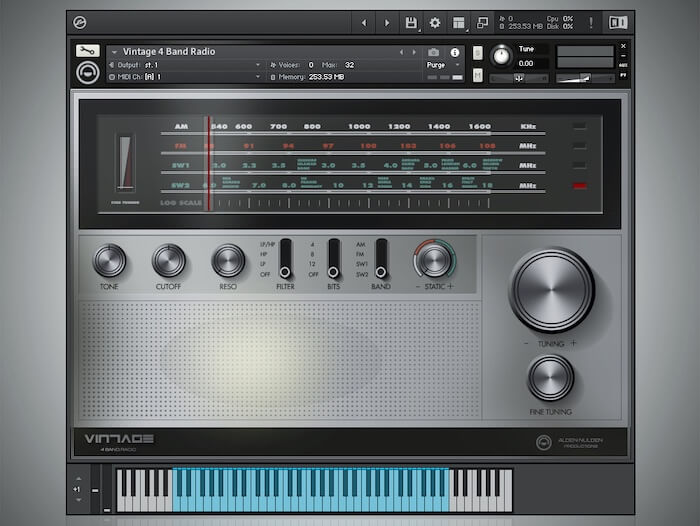Click the snapshot camera icon

tap(433, 52)
